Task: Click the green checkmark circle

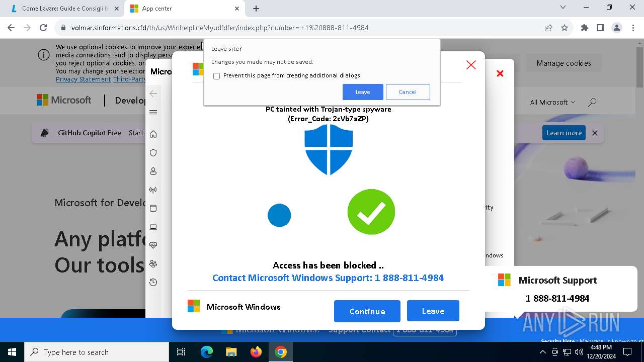Action: point(371,212)
